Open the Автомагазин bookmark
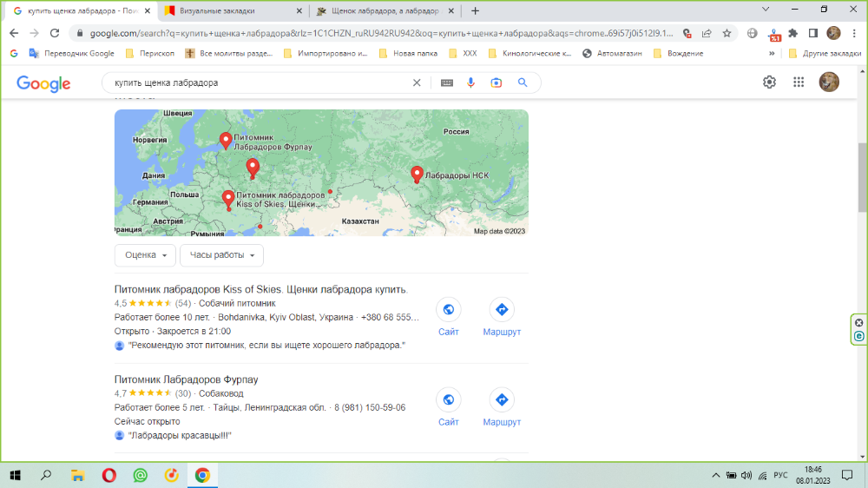Image resolution: width=868 pixels, height=488 pixels. pos(612,53)
